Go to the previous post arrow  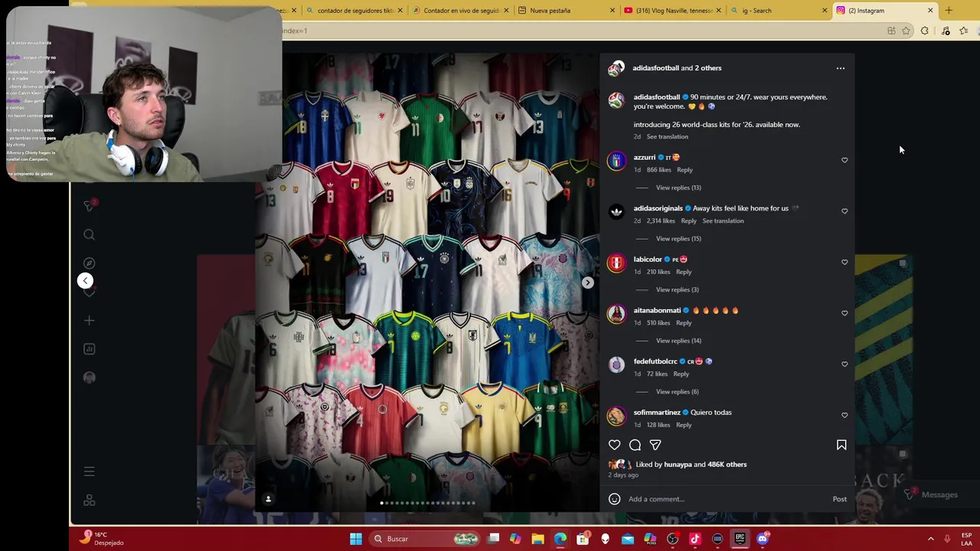[x=85, y=281]
